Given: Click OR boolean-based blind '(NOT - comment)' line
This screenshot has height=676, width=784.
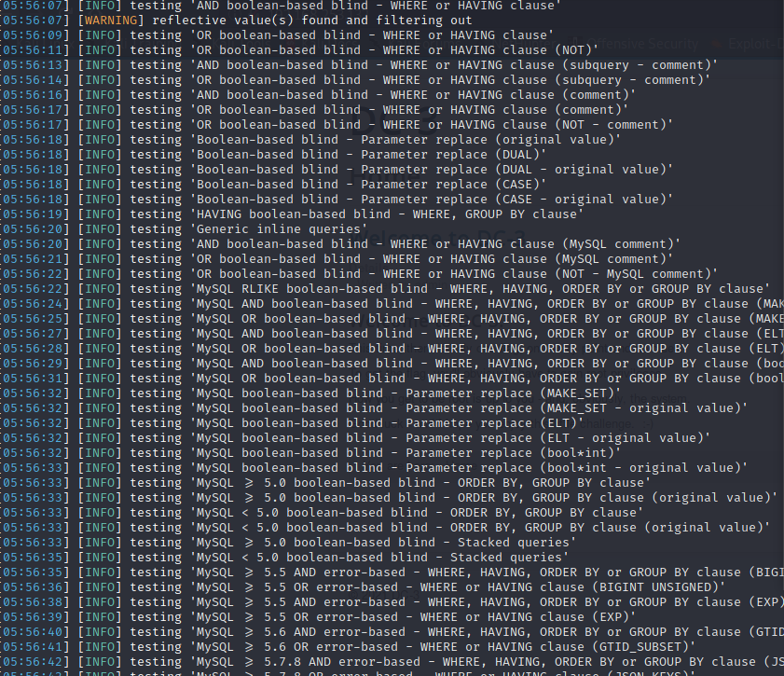Looking at the screenshot, I should [337, 125].
